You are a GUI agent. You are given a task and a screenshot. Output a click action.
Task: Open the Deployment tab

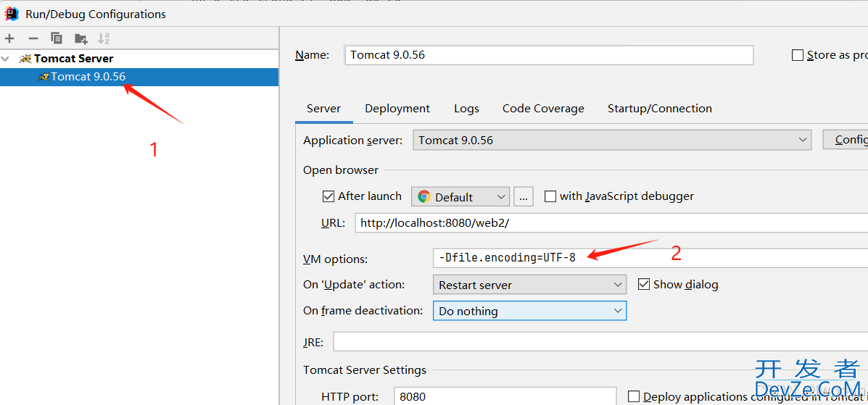(x=397, y=109)
